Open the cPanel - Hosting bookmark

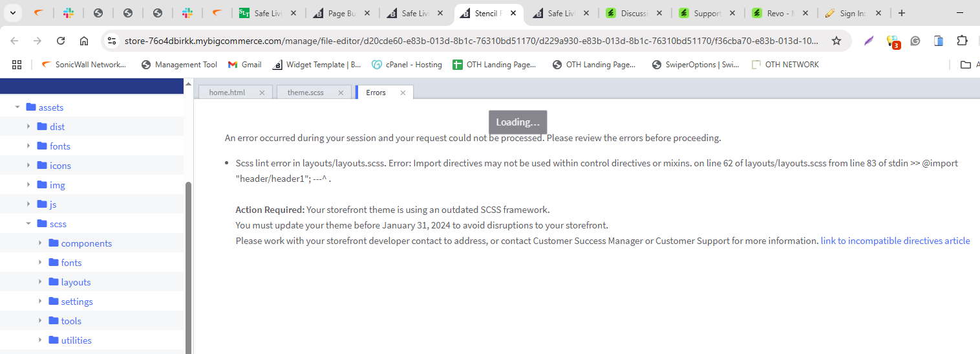407,65
